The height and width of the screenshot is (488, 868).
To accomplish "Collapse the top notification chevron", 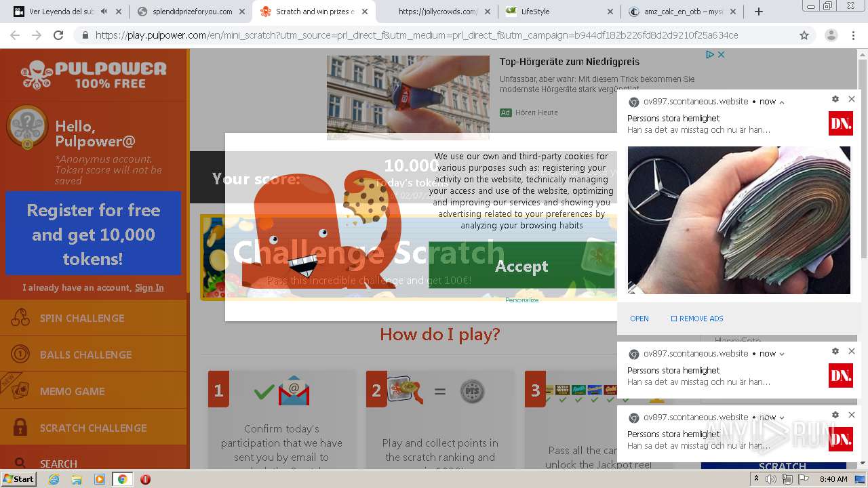I will click(x=782, y=102).
